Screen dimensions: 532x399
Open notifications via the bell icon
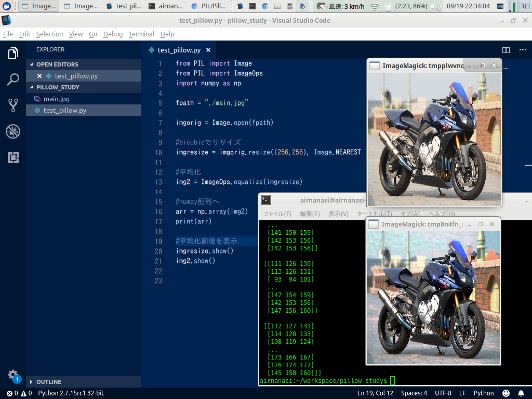click(521, 393)
